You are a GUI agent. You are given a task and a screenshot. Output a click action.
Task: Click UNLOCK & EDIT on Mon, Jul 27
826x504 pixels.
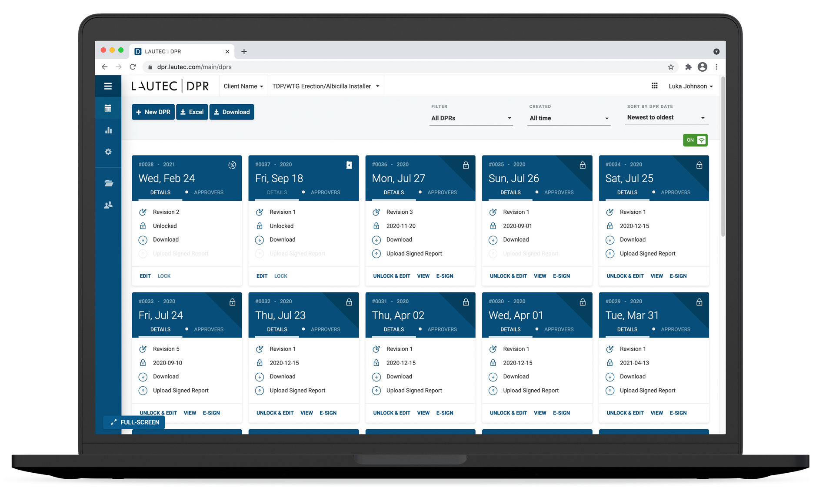[392, 276]
